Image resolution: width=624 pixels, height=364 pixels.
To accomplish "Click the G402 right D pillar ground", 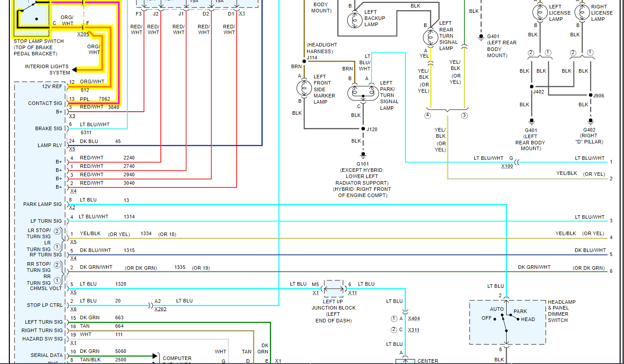I will (x=590, y=121).
